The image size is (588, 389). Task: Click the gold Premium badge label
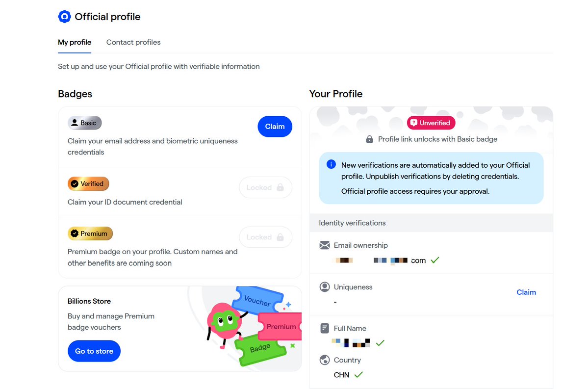(90, 233)
